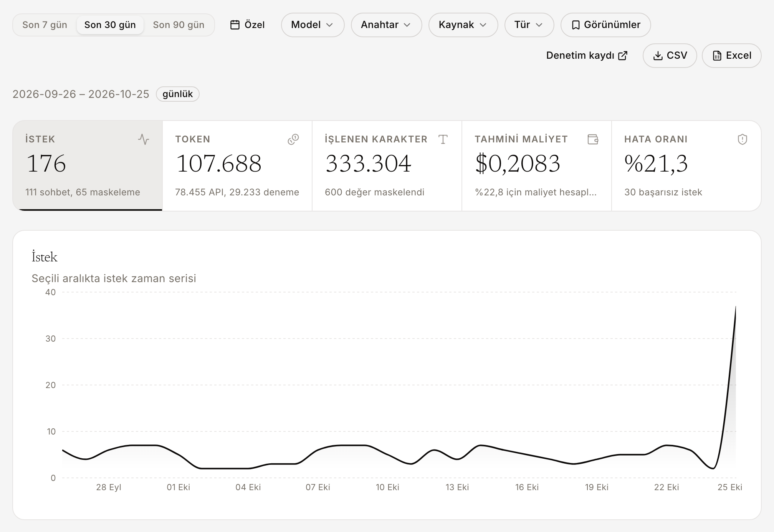Click the activity pulse icon on İSTEK card
The height and width of the screenshot is (532, 774).
click(144, 139)
